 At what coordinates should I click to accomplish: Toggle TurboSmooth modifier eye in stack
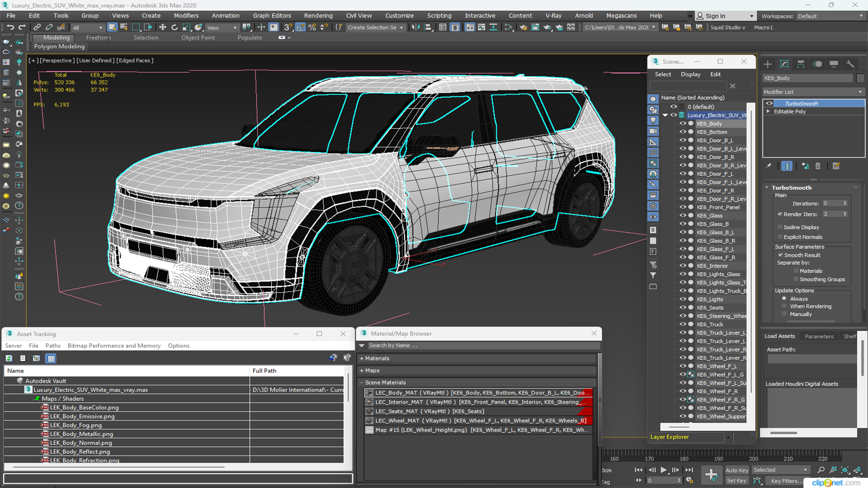click(x=769, y=103)
